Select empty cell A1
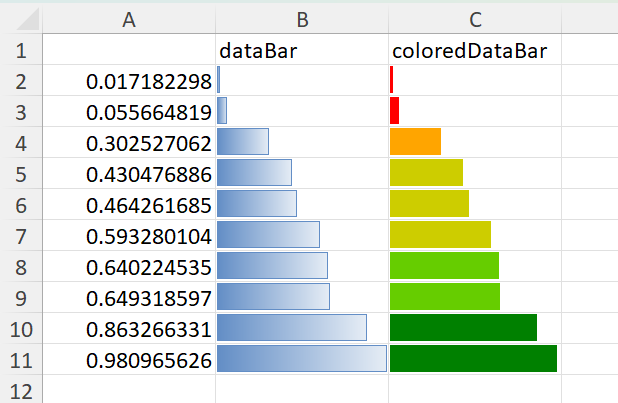 tap(129, 50)
